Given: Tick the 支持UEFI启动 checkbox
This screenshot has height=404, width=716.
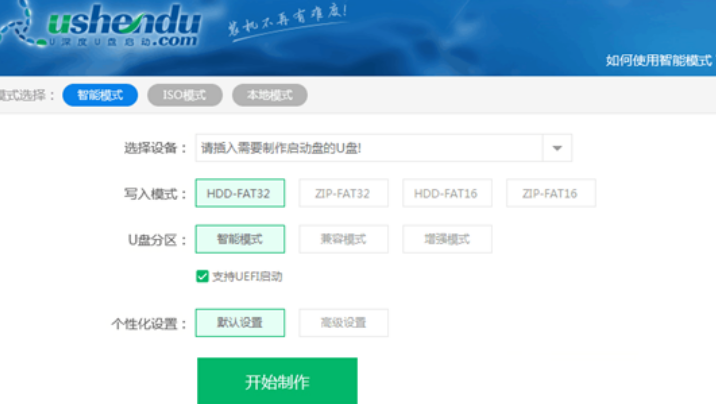Looking at the screenshot, I should 203,276.
